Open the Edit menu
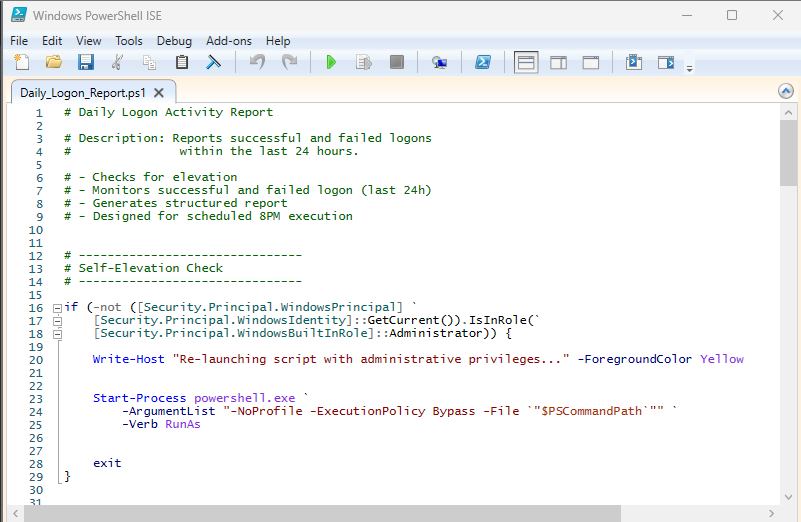Viewport: 801px width, 522px height. (x=52, y=41)
